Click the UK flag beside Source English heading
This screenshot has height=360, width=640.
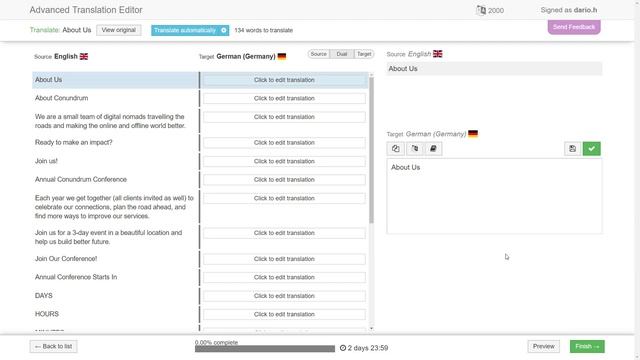pyautogui.click(x=84, y=56)
